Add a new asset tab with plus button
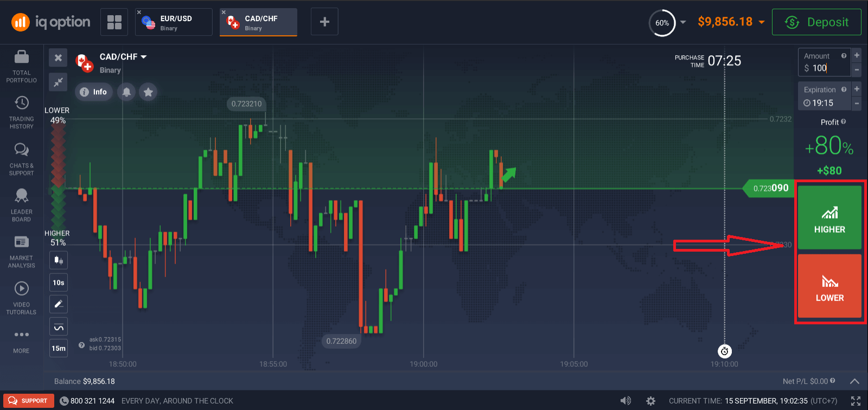This screenshot has width=868, height=410. 324,22
